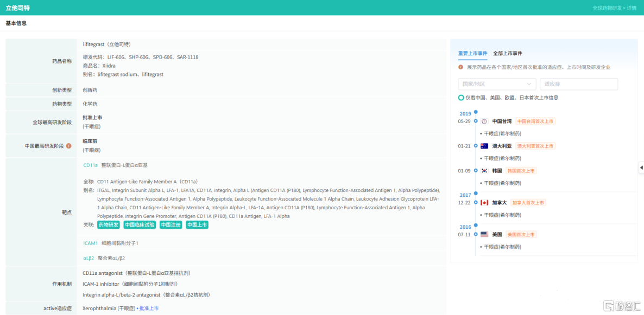The width and height of the screenshot is (644, 315).
Task: Click the info icon before 展示药品 note
Action: [x=461, y=67]
